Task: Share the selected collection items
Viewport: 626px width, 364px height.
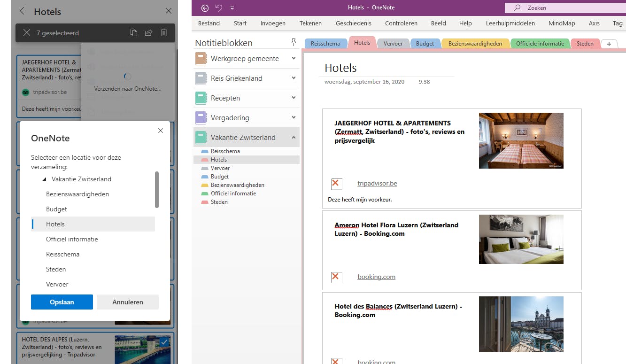Action: pos(148,32)
